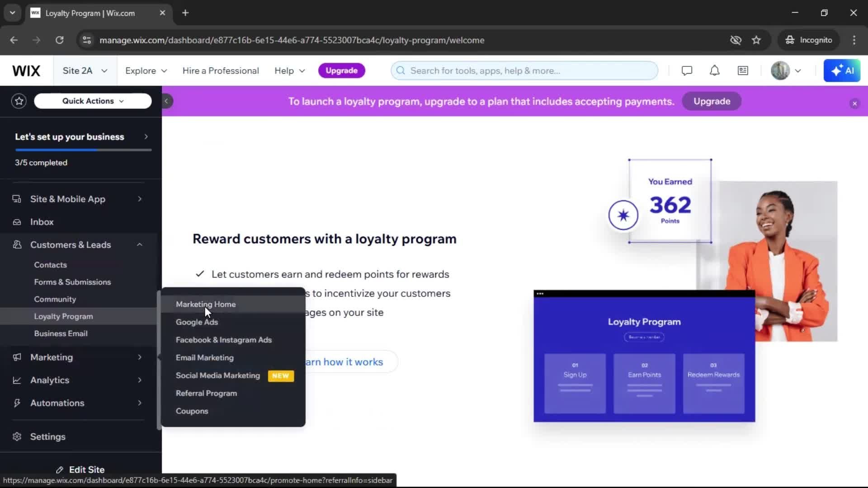Viewport: 868px width, 488px height.
Task: Open account menu chevron beside avatar
Action: point(798,71)
